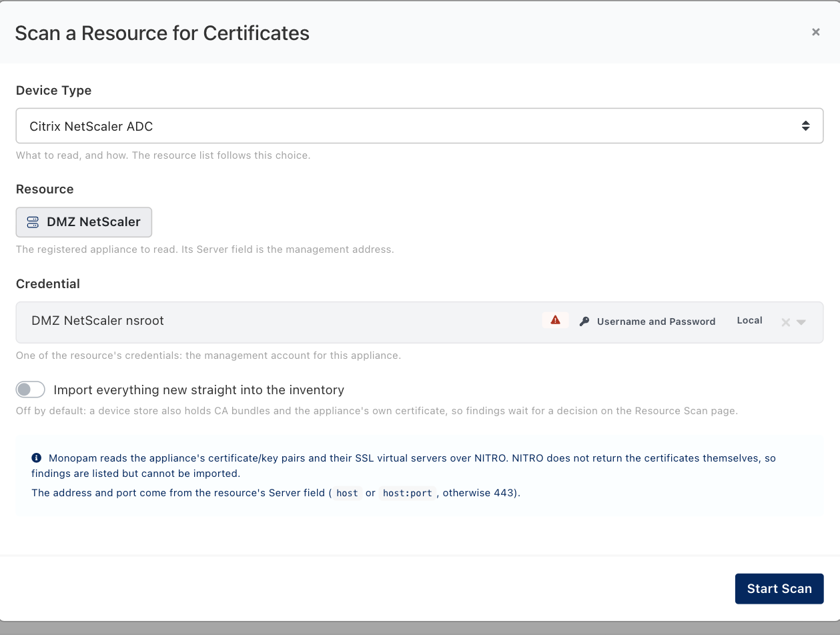
Task: Click the DMZ NetScaler nsroot credential field
Action: point(419,322)
